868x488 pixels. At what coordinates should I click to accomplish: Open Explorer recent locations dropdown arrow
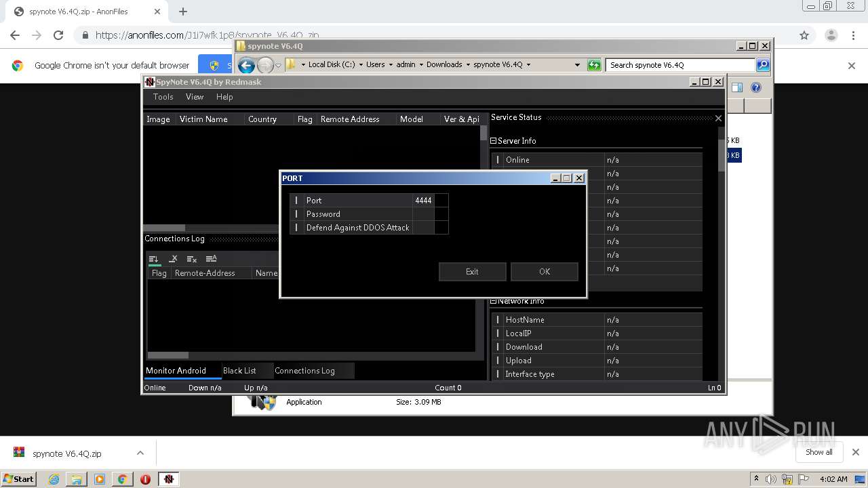pos(278,66)
